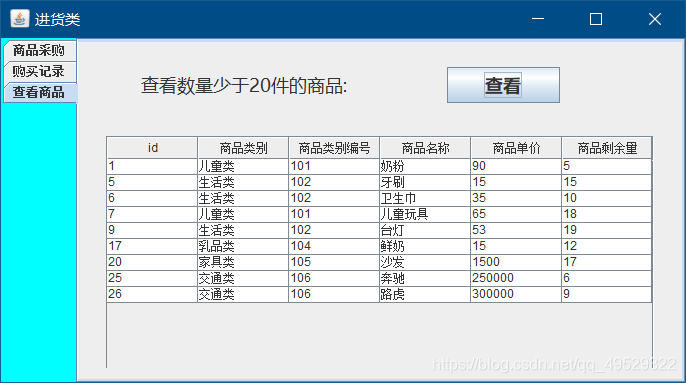Click the id cell 20

coord(152,262)
